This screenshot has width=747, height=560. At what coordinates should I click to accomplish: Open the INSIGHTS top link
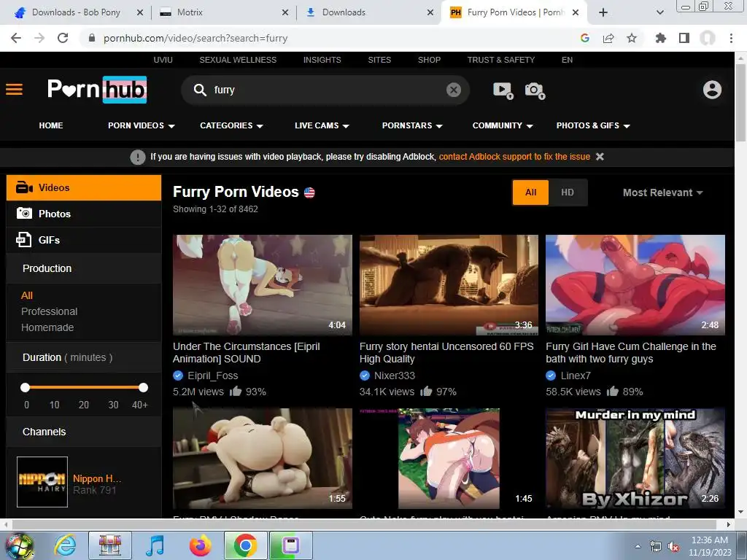(322, 60)
